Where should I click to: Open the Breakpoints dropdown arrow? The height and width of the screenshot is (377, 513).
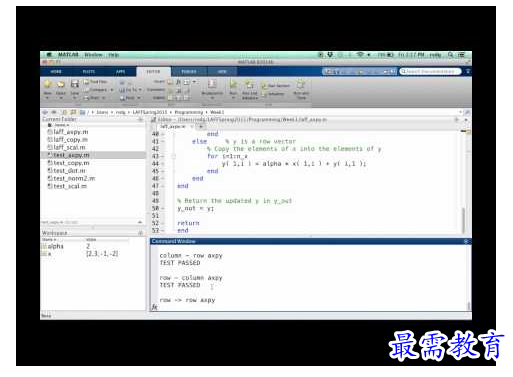pyautogui.click(x=212, y=98)
